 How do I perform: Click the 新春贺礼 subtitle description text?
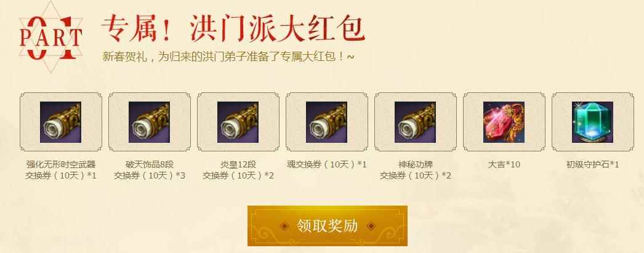click(228, 57)
